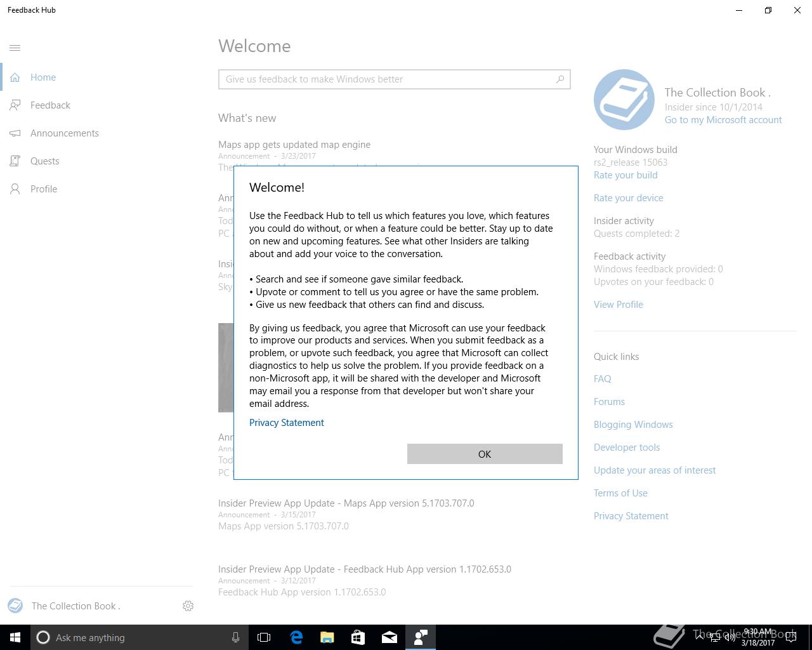Open Blogging Windows quick link
This screenshot has width=812, height=650.
pyautogui.click(x=633, y=425)
